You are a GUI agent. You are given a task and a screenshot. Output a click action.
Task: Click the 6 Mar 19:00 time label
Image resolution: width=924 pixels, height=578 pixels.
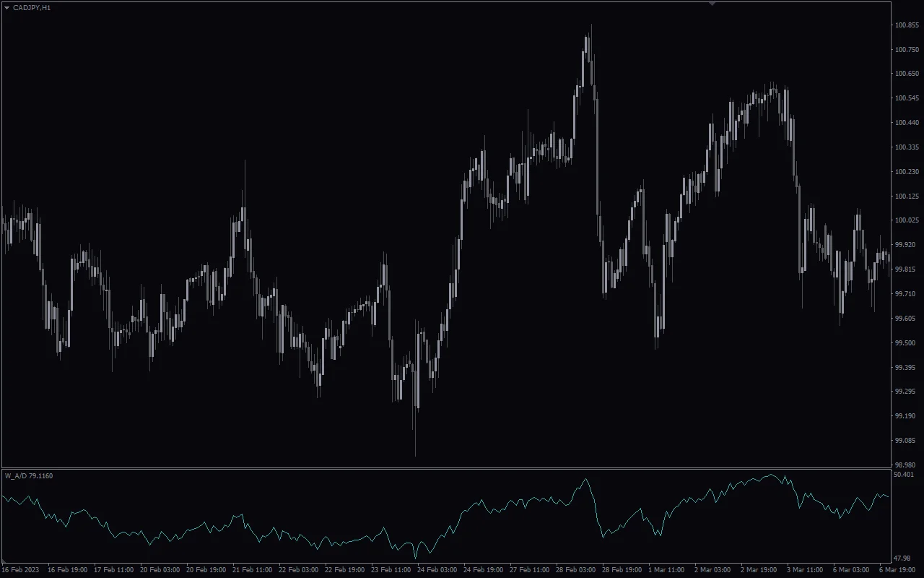click(897, 570)
